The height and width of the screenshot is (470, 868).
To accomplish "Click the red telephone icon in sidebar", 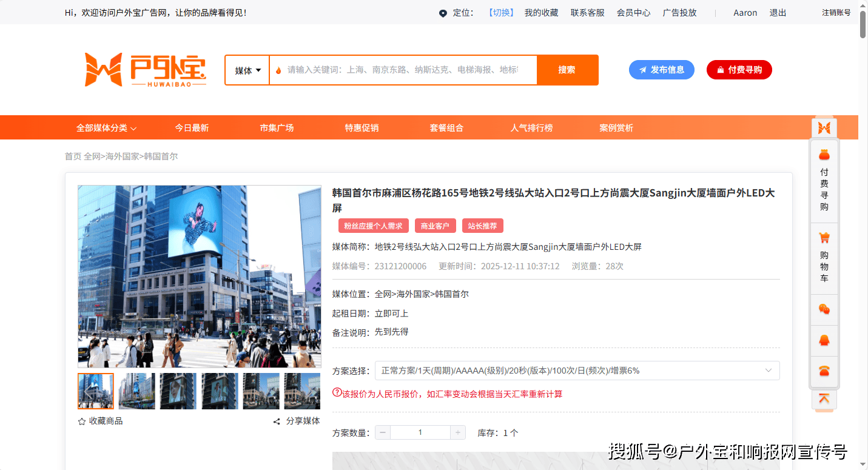I will (824, 371).
